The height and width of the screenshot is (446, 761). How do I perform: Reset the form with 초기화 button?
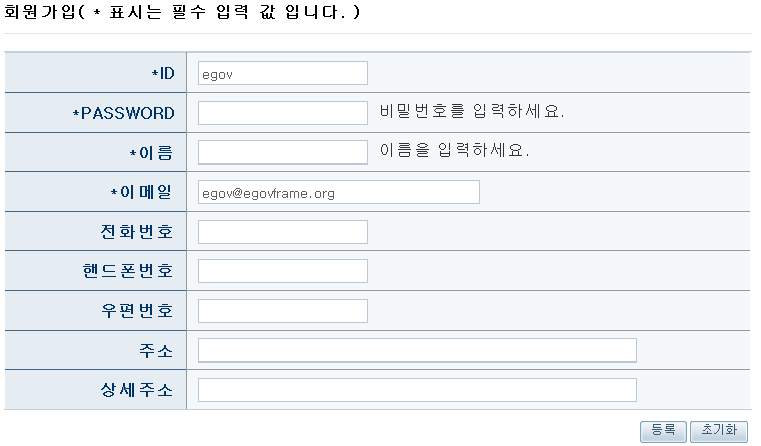(x=719, y=431)
